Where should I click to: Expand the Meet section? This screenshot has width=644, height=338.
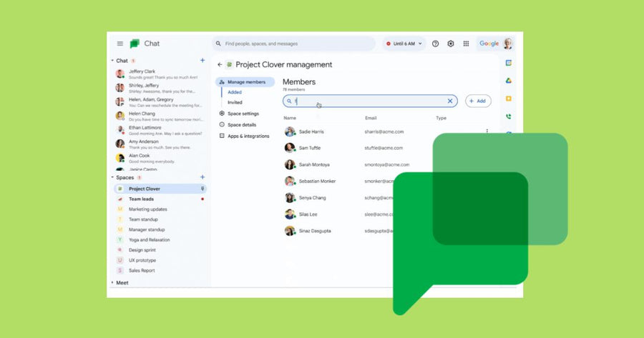112,283
